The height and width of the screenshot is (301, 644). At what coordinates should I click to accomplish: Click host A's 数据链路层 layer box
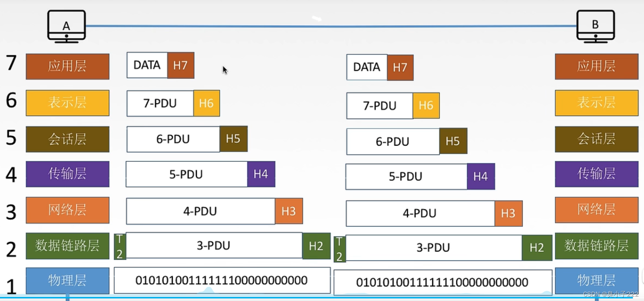[67, 246]
